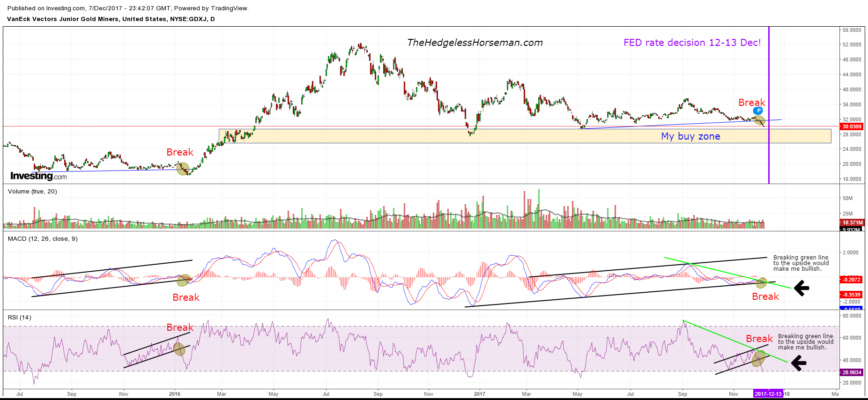Viewport: 868px width, 400px height.
Task: Click the red -0.3539 MACD signal value label
Action: (852, 295)
